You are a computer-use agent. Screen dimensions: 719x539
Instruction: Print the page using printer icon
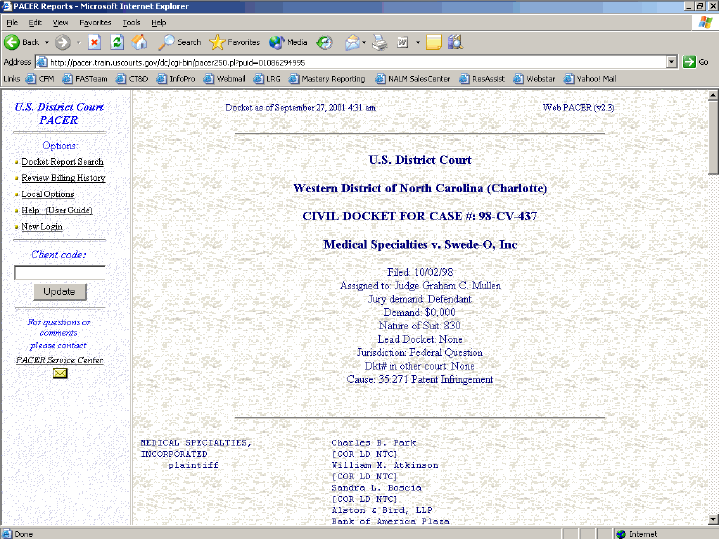click(380, 43)
